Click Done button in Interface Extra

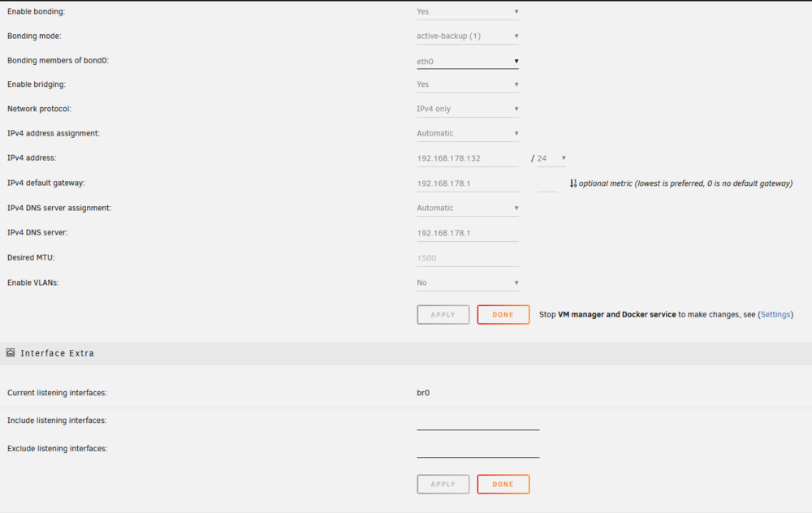coord(503,485)
